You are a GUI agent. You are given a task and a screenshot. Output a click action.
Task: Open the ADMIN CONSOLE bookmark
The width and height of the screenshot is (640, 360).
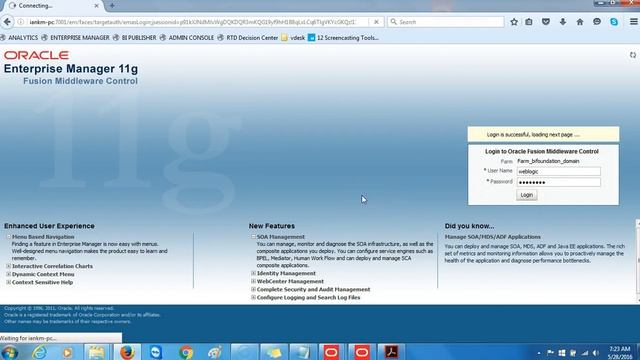[x=187, y=38]
